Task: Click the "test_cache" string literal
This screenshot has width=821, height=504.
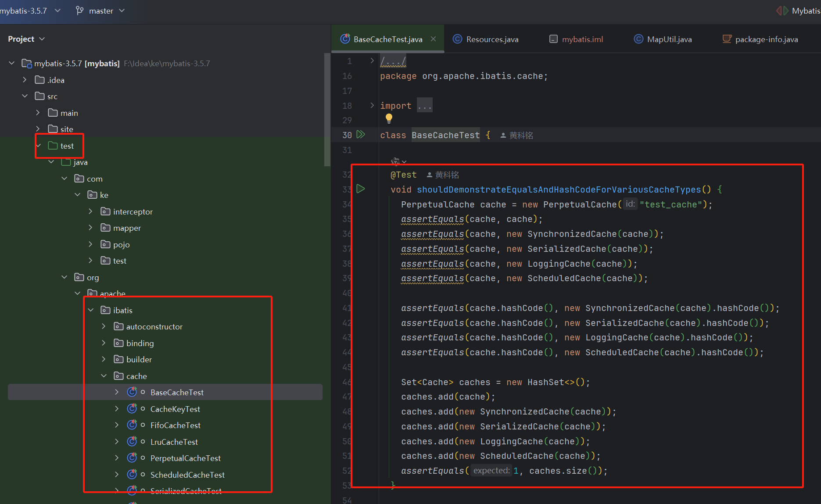Action: point(671,204)
